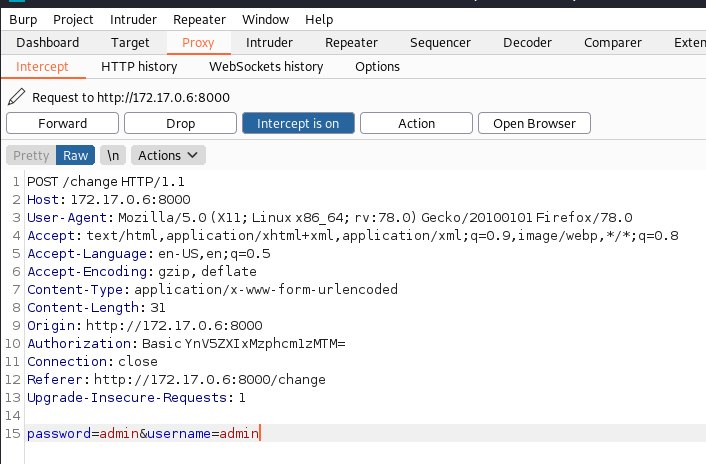Forward the intercepted request
Screen dimensions: 706x464
pyautogui.click(x=63, y=123)
